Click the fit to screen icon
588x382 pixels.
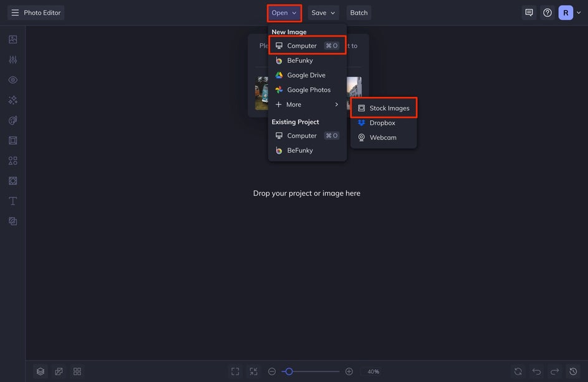235,371
